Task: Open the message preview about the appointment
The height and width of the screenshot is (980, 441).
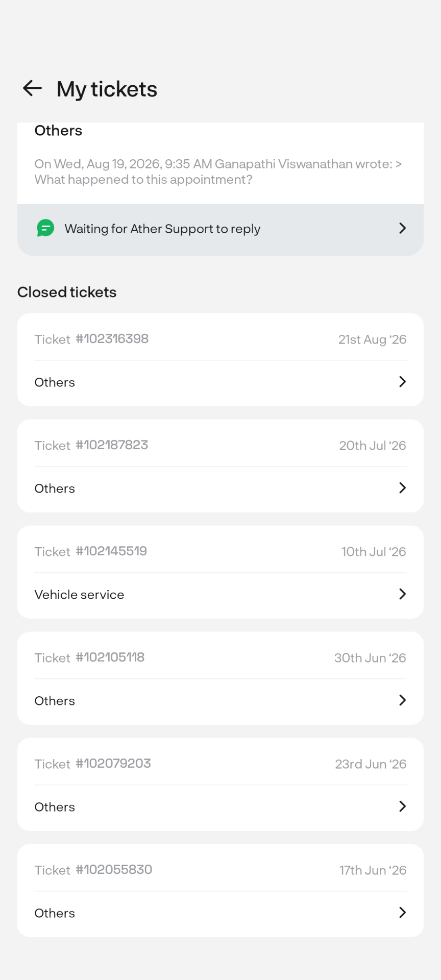Action: click(x=218, y=171)
